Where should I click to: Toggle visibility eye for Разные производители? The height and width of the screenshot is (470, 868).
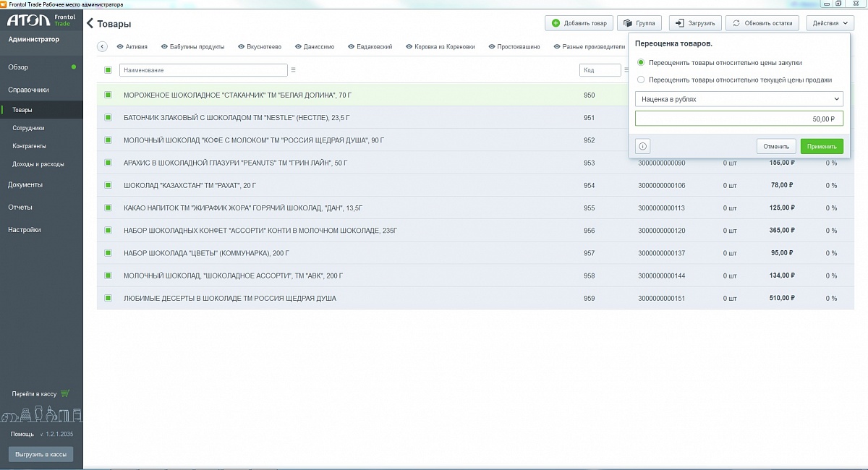[556, 47]
